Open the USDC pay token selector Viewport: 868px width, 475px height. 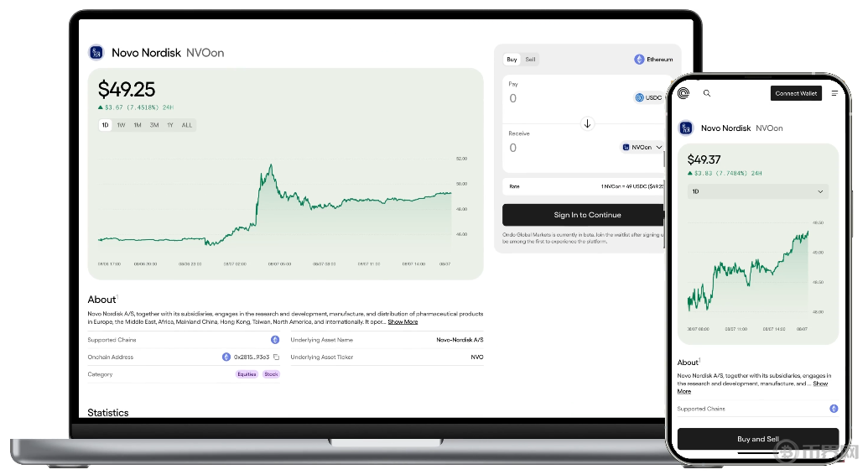[x=648, y=97]
